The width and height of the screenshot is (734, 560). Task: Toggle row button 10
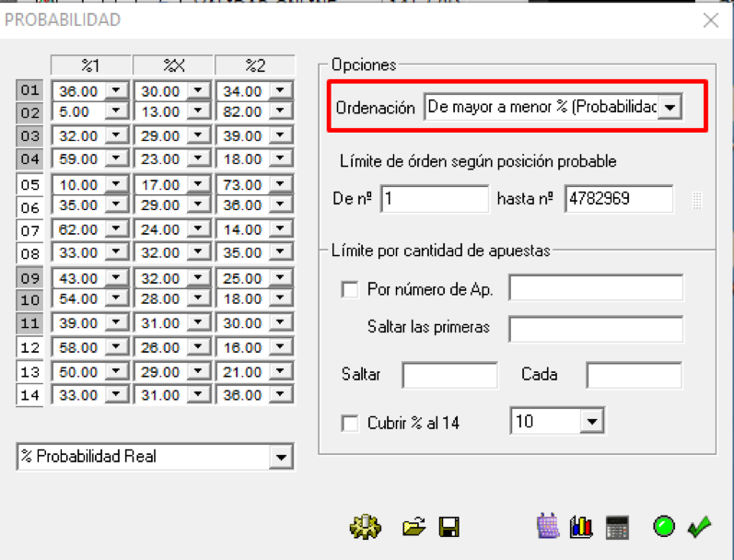[29, 300]
